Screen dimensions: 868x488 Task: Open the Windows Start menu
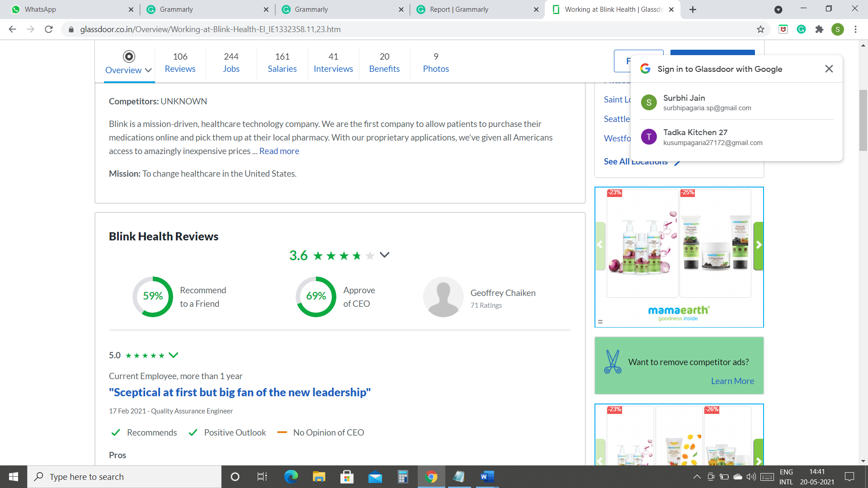tap(14, 477)
